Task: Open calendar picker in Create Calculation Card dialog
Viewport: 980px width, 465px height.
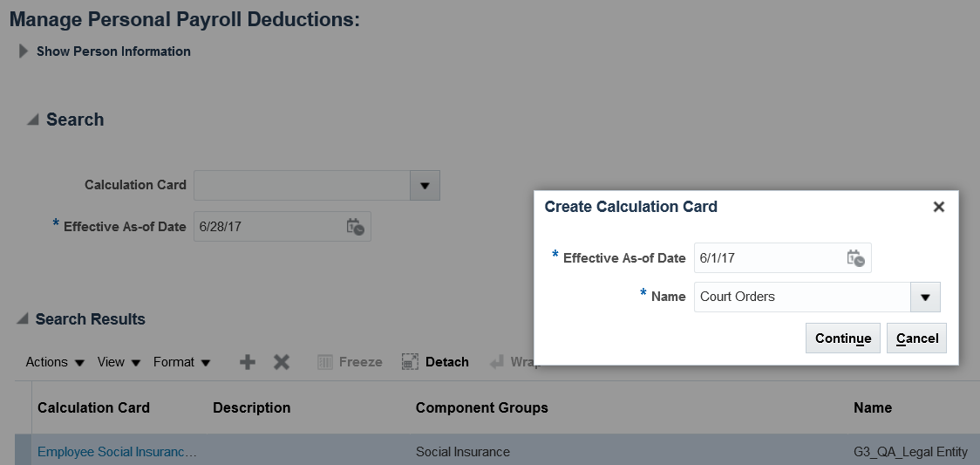Action: 855,258
